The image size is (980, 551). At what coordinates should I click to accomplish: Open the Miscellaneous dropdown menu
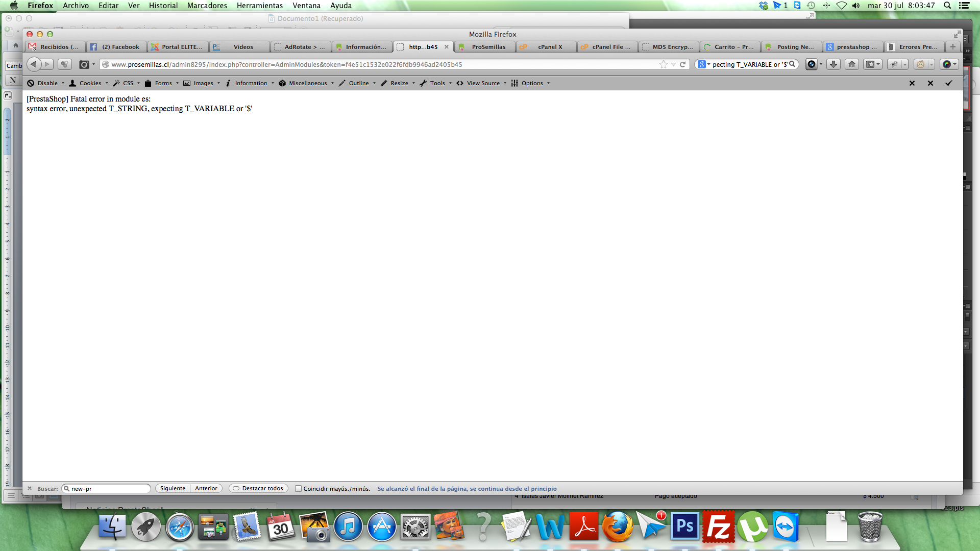pyautogui.click(x=307, y=83)
